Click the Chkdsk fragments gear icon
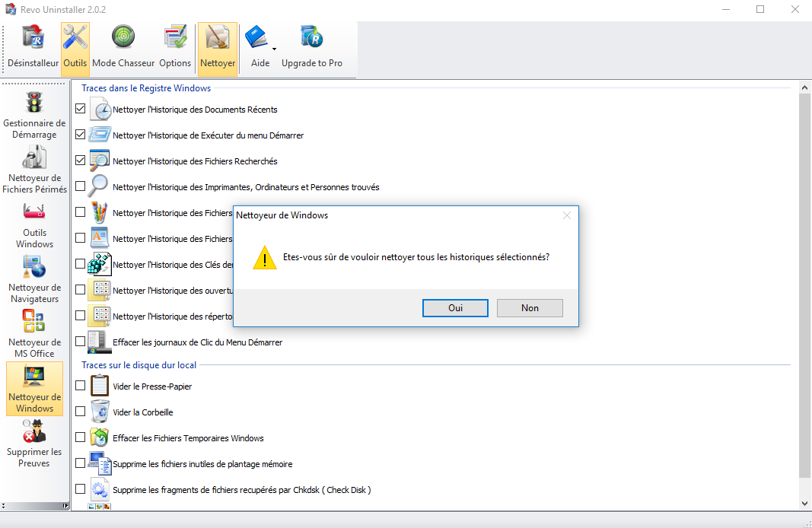 click(100, 489)
